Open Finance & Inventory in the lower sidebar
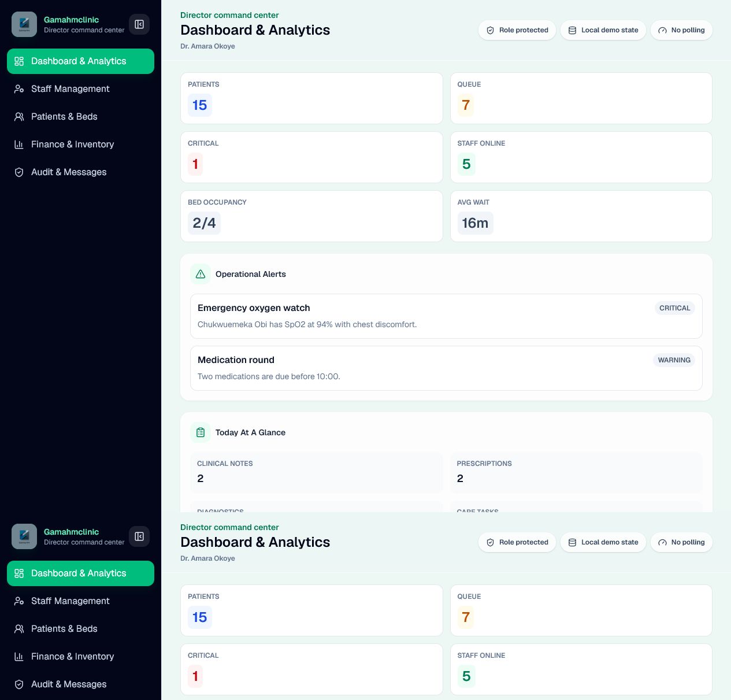 tap(80, 657)
